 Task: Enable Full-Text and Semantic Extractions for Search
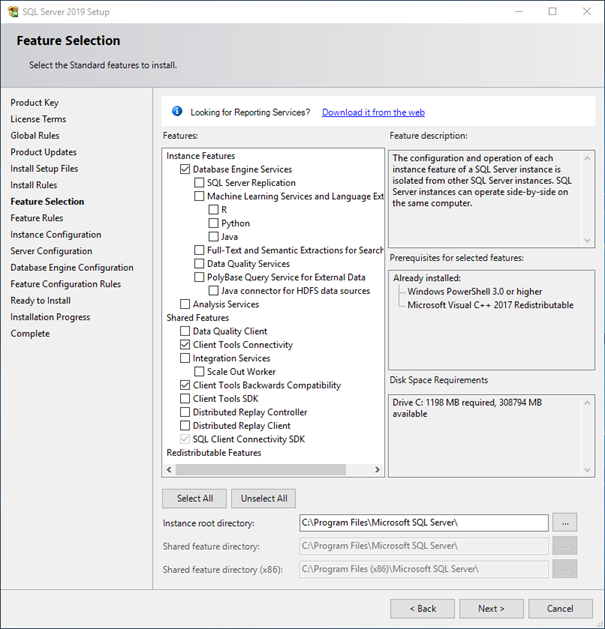[x=199, y=250]
